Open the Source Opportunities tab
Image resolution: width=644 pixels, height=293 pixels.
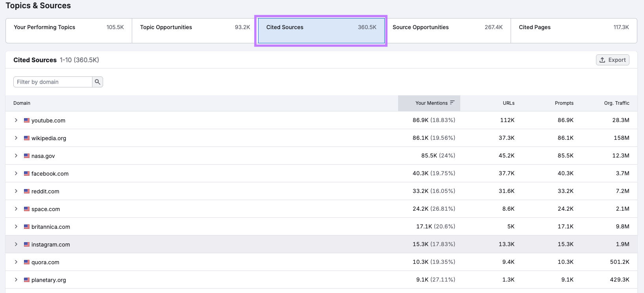[448, 31]
